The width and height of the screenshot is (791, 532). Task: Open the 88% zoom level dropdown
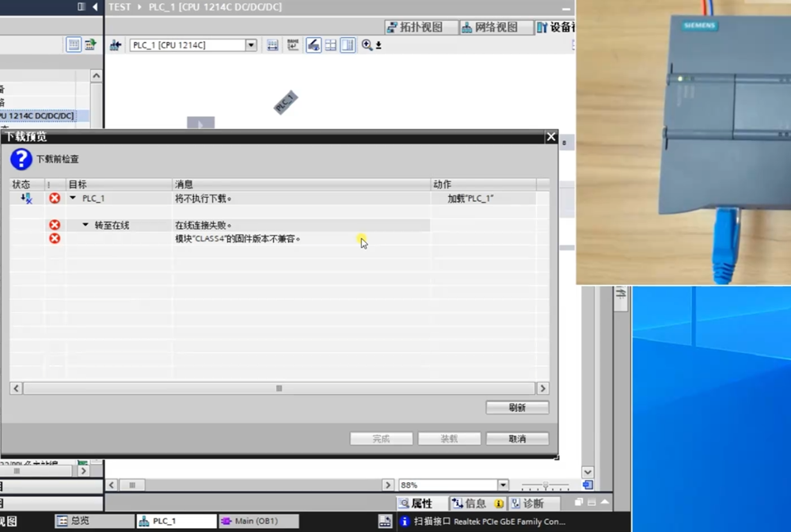[x=503, y=485]
